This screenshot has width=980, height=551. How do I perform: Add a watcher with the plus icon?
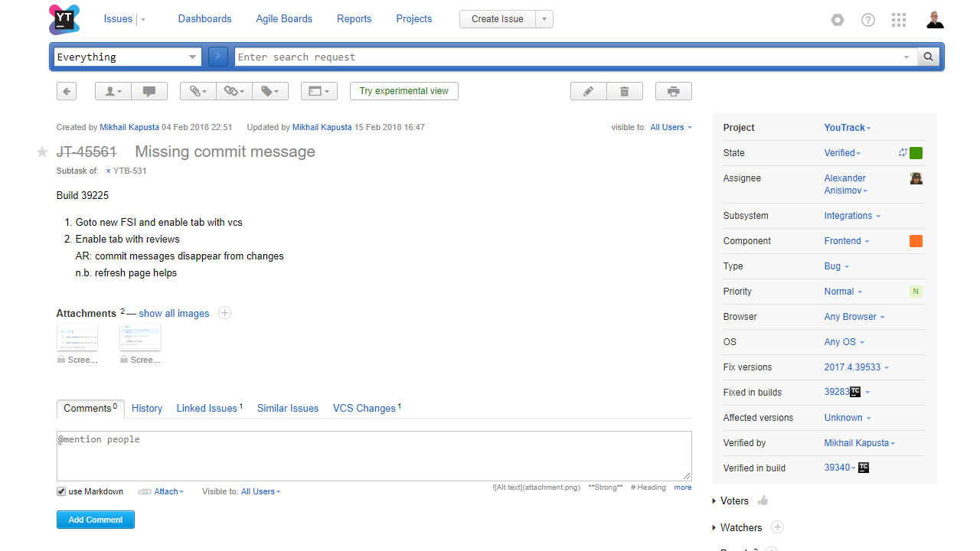777,527
